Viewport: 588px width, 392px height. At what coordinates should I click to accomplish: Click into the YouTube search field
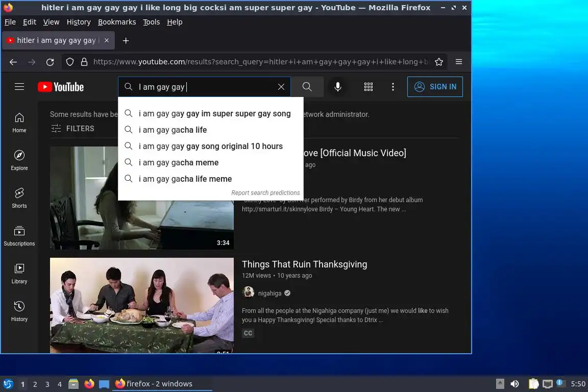204,87
